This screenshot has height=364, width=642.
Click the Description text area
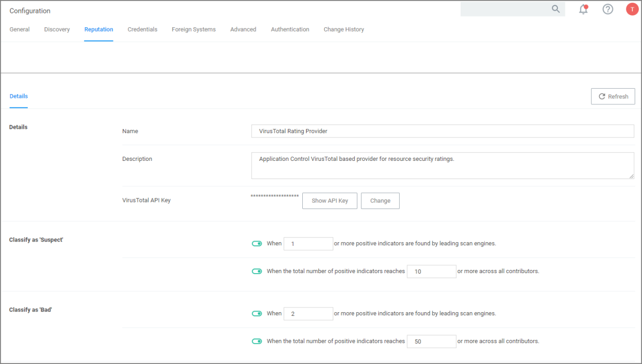pyautogui.click(x=442, y=166)
